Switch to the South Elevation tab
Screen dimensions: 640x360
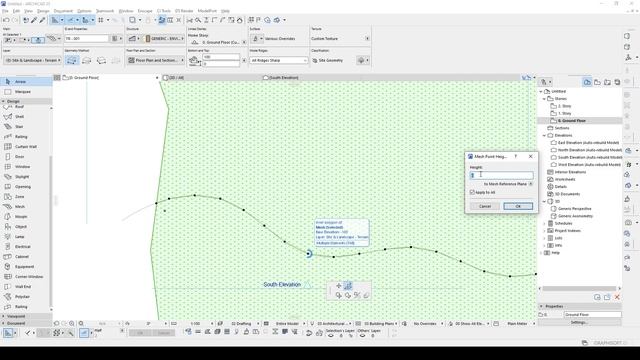[x=281, y=78]
